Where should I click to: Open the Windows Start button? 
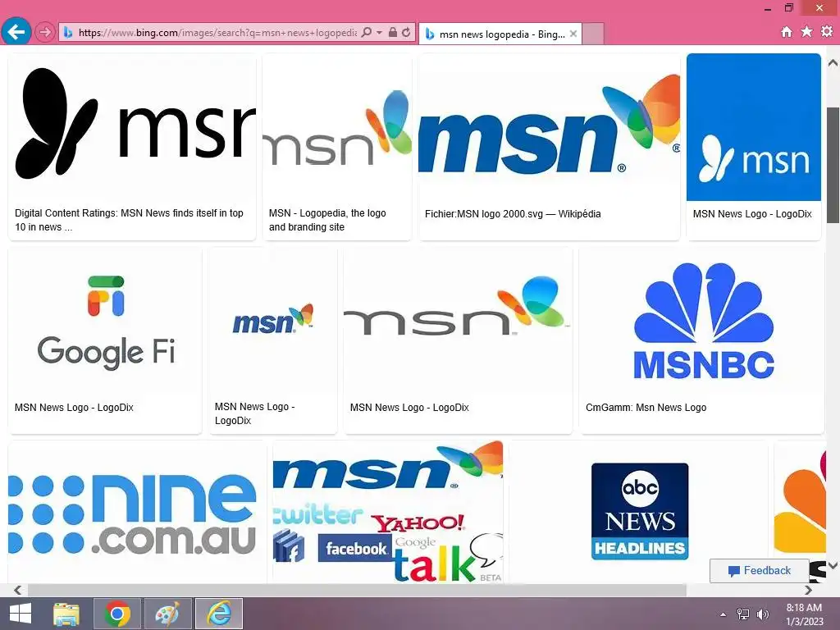[x=21, y=614]
